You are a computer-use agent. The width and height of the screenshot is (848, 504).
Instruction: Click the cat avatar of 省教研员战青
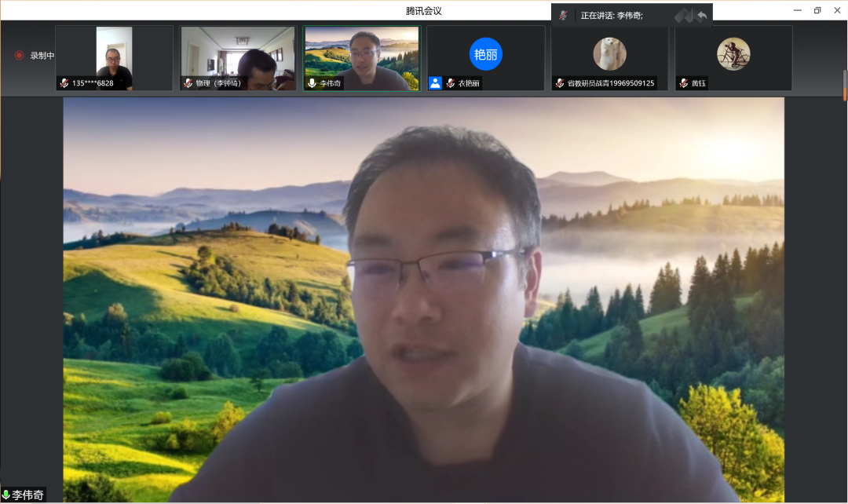pyautogui.click(x=609, y=54)
